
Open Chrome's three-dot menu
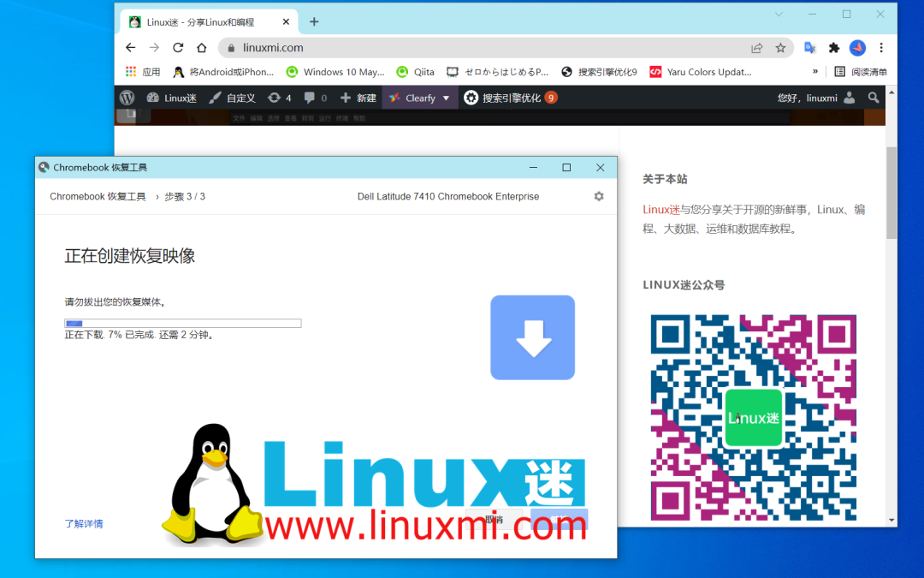pyautogui.click(x=881, y=48)
